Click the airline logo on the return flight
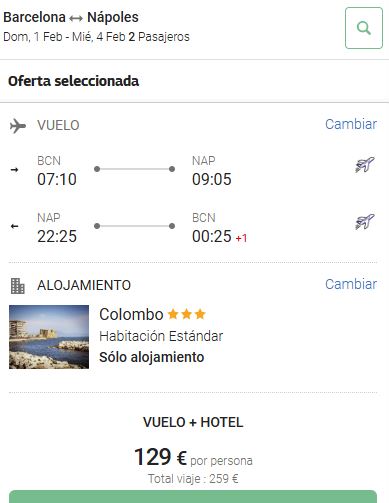Viewport: 389px width, 503px height. (365, 222)
